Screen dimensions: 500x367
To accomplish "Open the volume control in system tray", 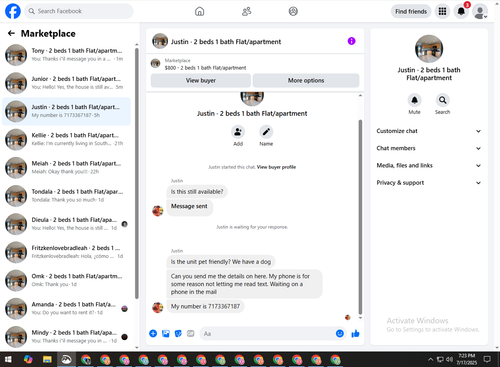I will (x=449, y=359).
